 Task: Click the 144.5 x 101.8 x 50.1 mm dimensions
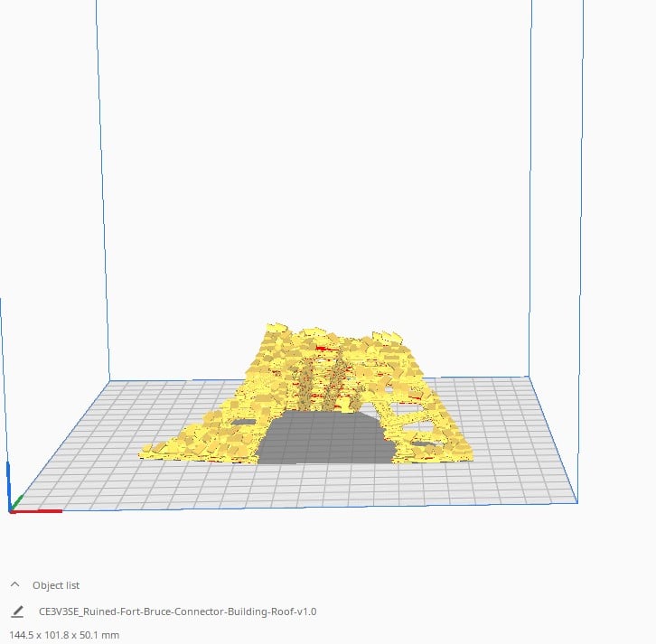point(63,635)
